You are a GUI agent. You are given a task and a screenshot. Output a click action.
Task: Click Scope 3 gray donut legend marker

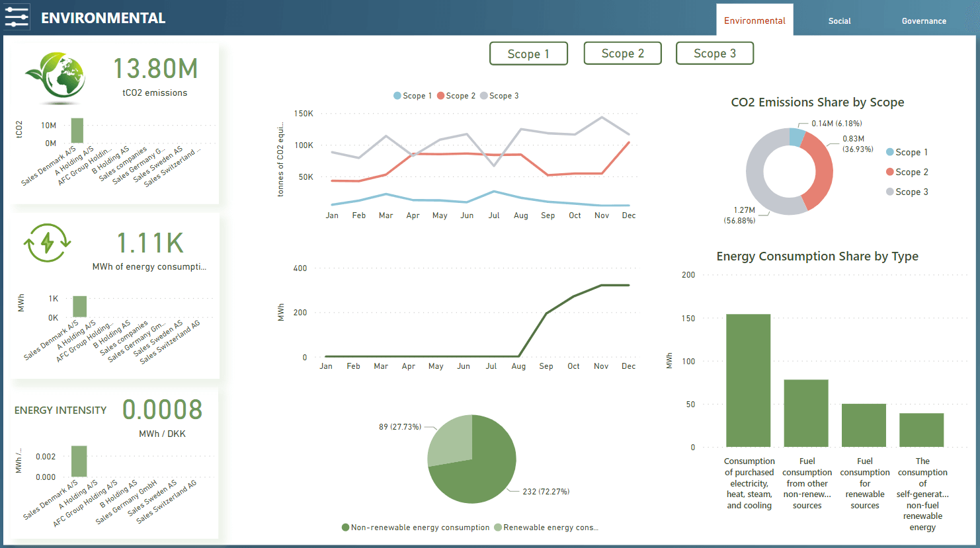click(890, 192)
